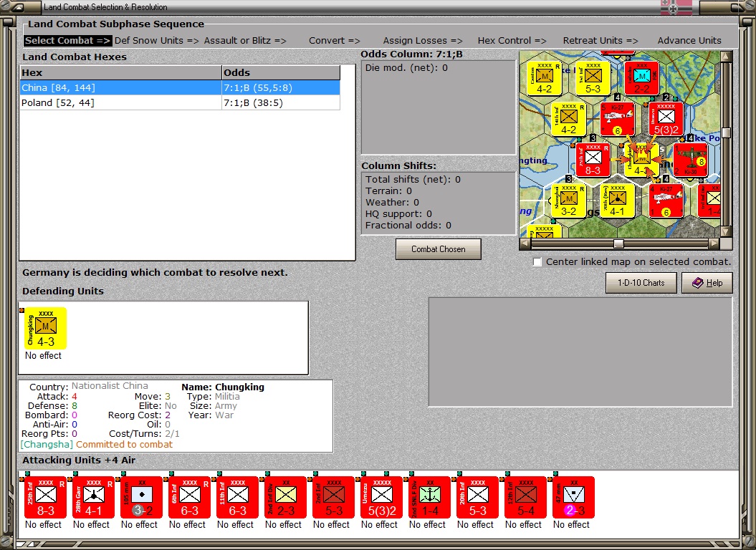The width and height of the screenshot is (756, 550).
Task: Click the Die mod. (net): 0 text
Action: pyautogui.click(x=406, y=68)
